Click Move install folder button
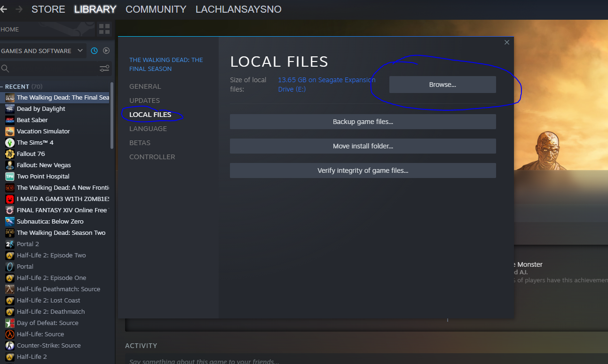Screen dimensions: 608x364 pyautogui.click(x=363, y=146)
